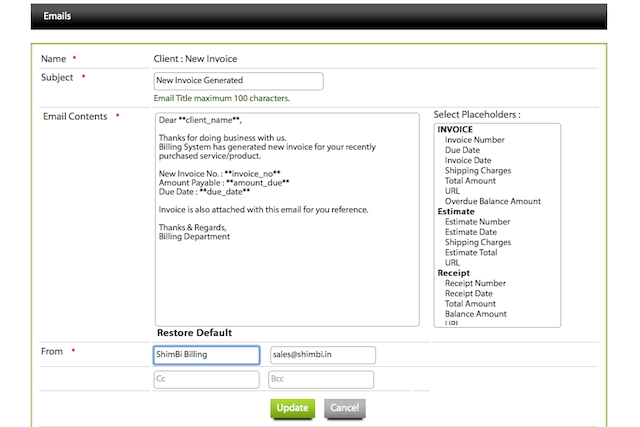The height and width of the screenshot is (427, 640).
Task: Choose Estimate Total placeholder from list
Action: pyautogui.click(x=473, y=252)
